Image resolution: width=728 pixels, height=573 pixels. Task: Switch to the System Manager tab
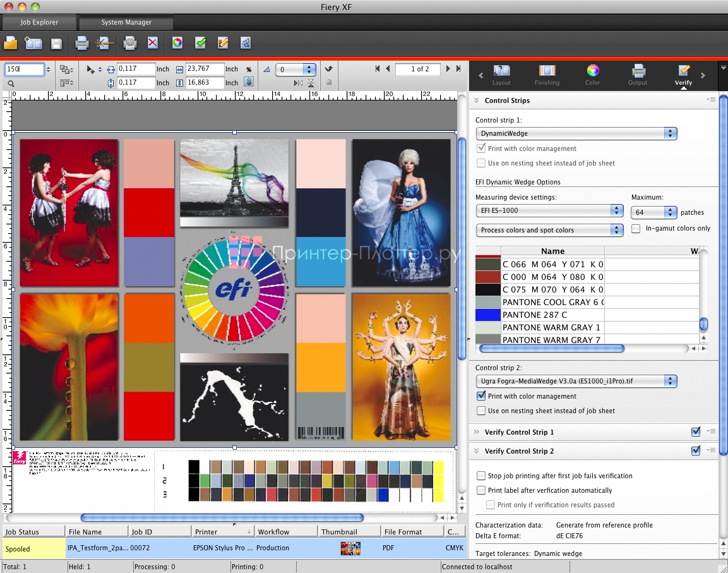tap(126, 22)
